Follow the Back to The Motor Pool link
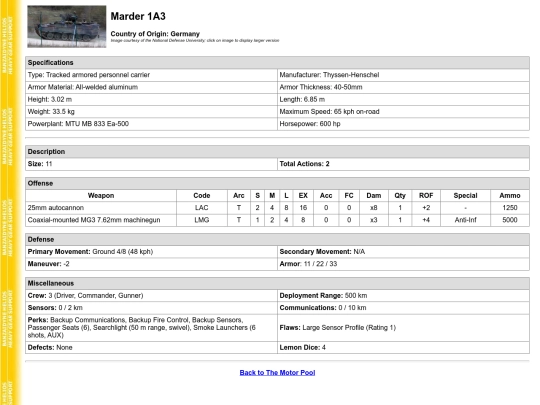Image resolution: width=540 pixels, height=405 pixels. pyautogui.click(x=277, y=373)
